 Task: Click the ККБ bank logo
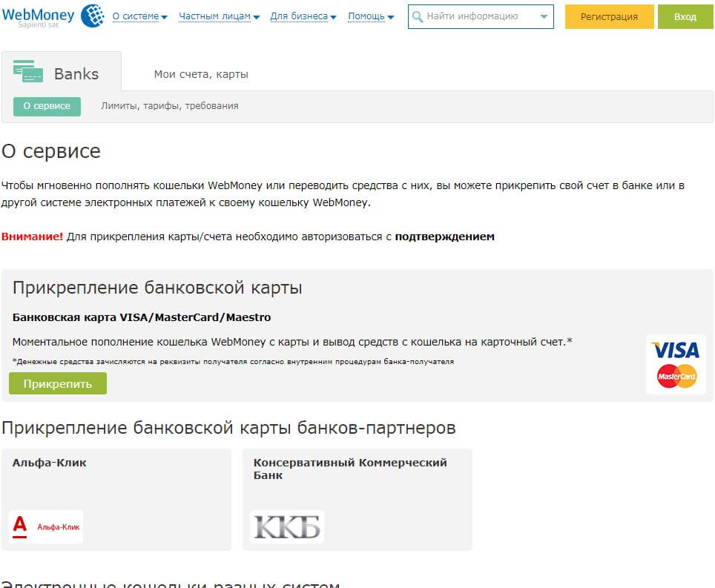pos(287,526)
